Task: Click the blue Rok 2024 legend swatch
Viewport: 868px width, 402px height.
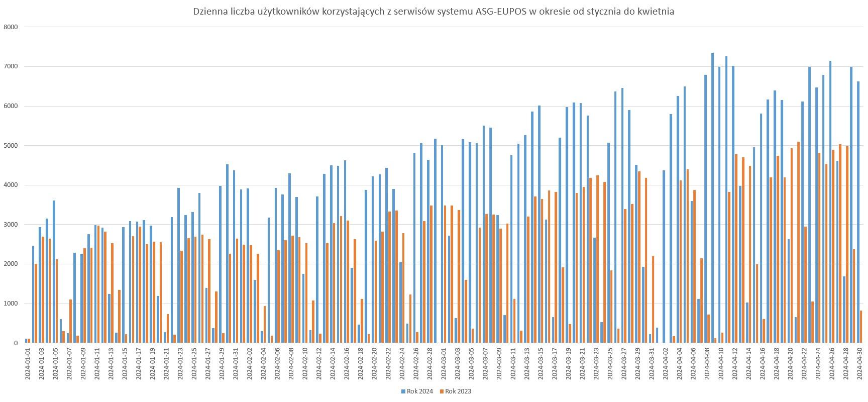Action: coord(403,391)
